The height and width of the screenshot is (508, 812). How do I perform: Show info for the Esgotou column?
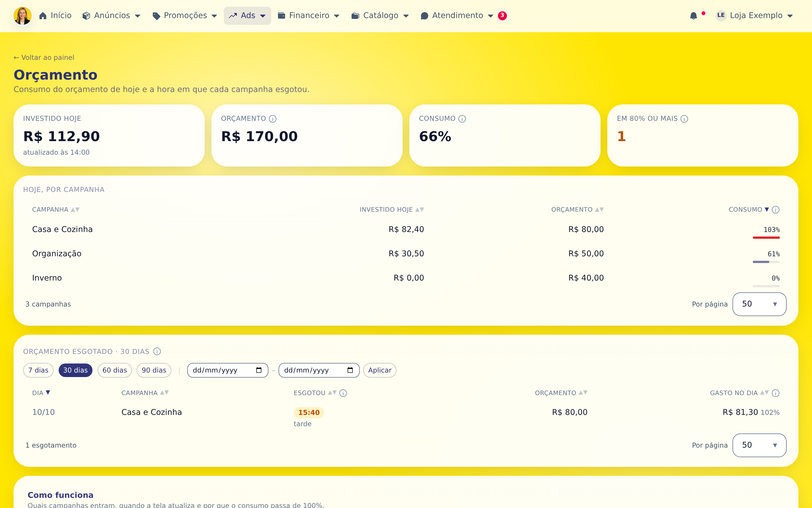point(343,393)
